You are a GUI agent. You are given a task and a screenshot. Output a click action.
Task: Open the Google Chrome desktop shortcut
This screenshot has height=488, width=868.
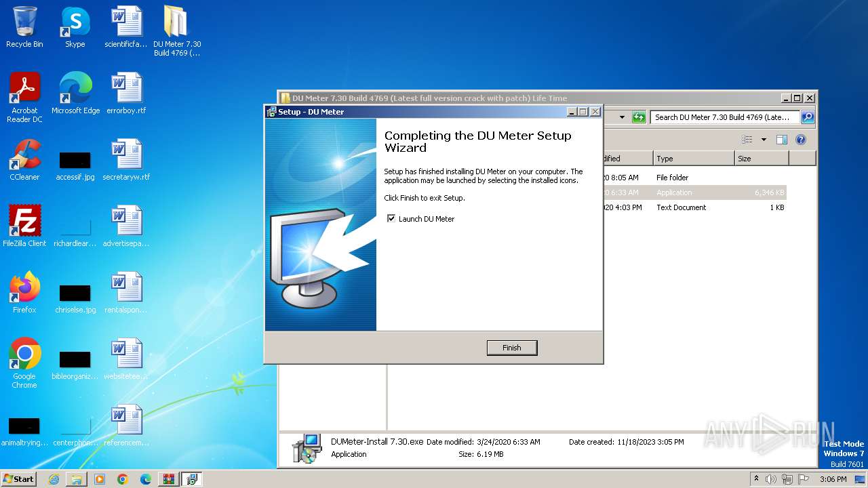click(24, 363)
